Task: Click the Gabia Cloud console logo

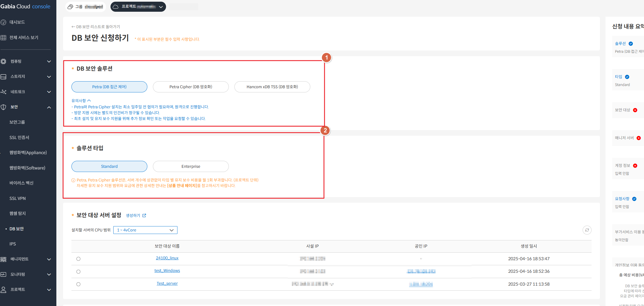Action: click(25, 6)
